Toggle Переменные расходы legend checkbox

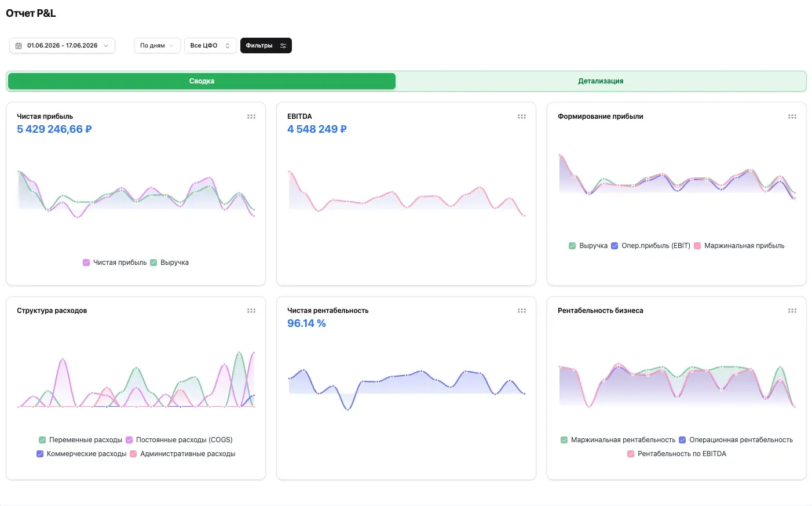click(x=42, y=440)
